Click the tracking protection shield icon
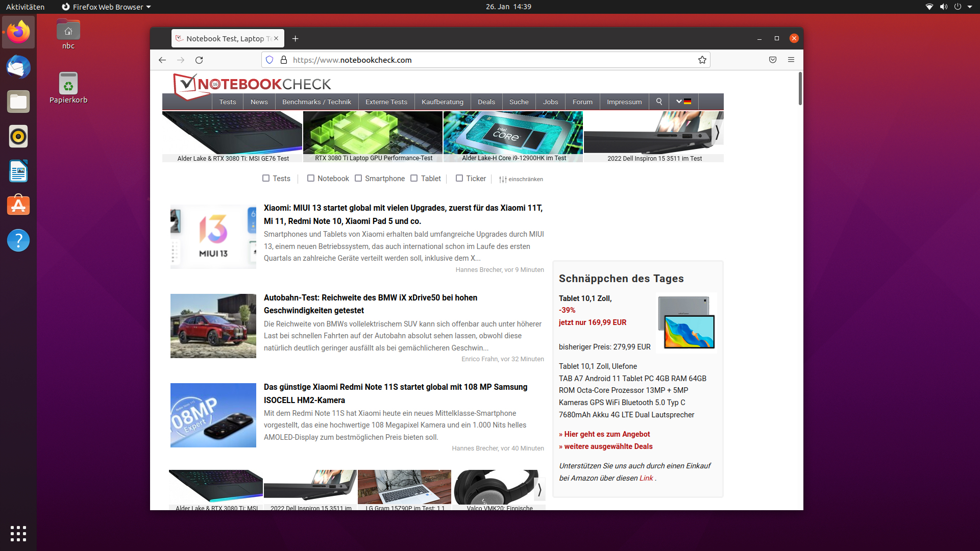 tap(269, 60)
